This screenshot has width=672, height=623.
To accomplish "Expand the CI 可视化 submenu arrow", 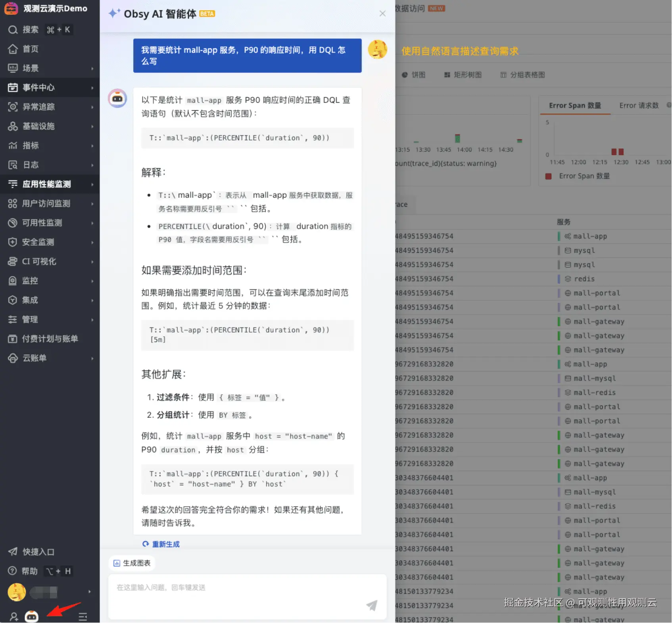I will coord(92,262).
